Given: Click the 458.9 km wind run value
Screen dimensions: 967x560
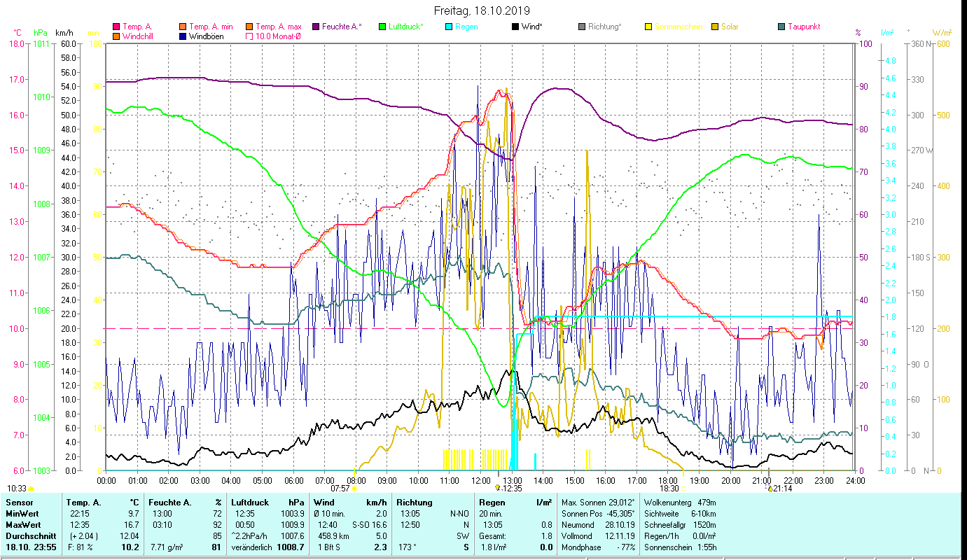Looking at the screenshot, I should [x=333, y=535].
